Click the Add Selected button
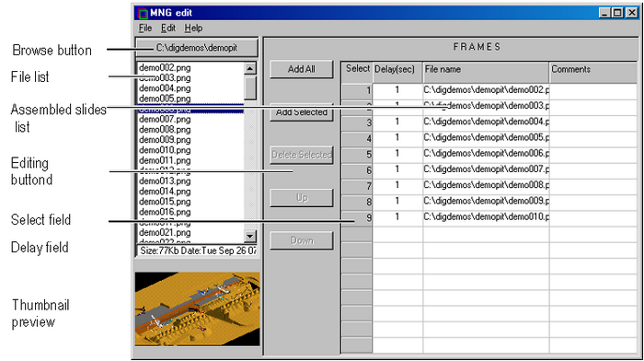Screen dimensions: 644x361 tap(302, 111)
